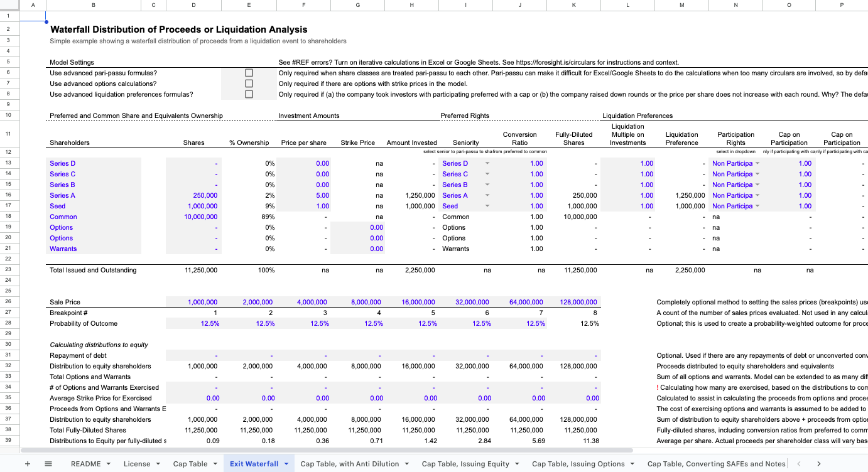
Task: Click breakpoint 8 probability cell 12.5%
Action: (573, 323)
